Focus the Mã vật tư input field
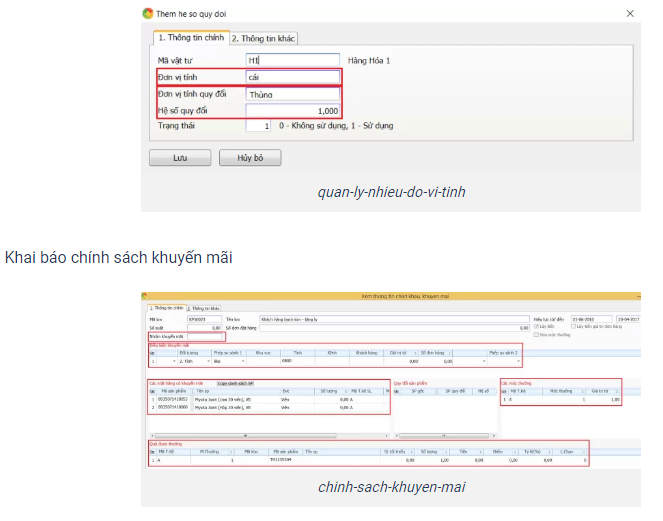Screen dimensions: 663x521 click(292, 60)
